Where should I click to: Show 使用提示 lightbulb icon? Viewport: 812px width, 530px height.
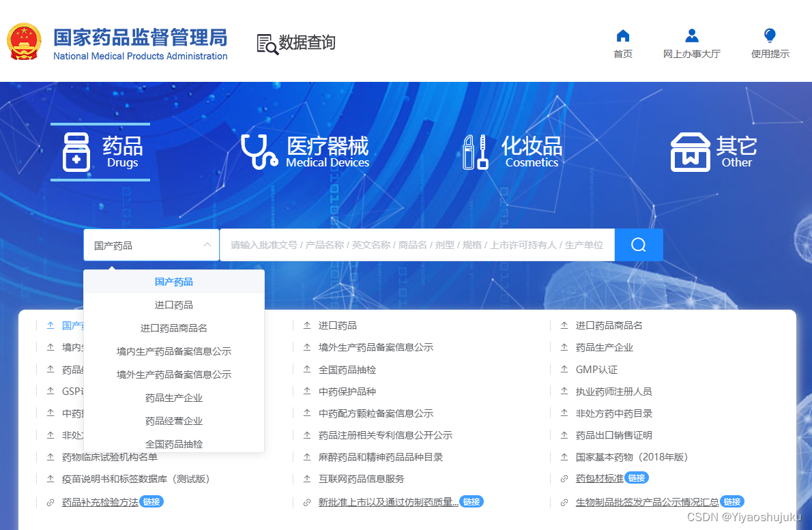pos(770,35)
